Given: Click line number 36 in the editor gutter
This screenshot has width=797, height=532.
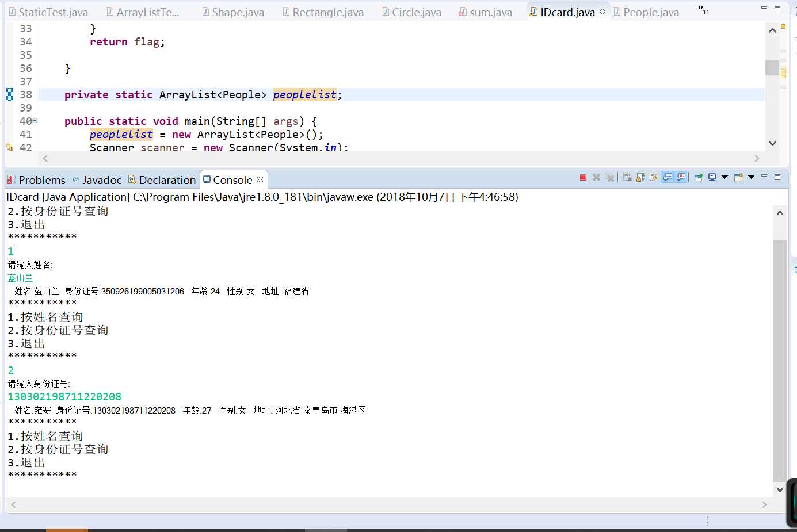Looking at the screenshot, I should (x=26, y=68).
